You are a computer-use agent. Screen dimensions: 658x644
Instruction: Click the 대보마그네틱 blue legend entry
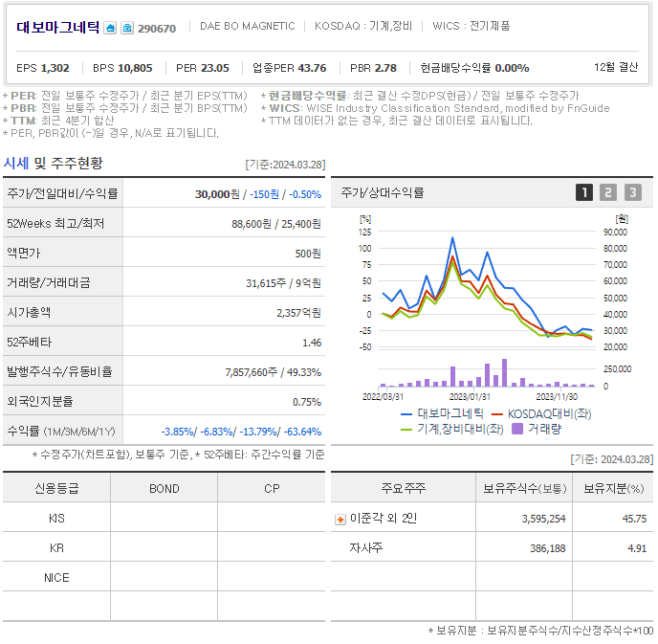coord(442,414)
